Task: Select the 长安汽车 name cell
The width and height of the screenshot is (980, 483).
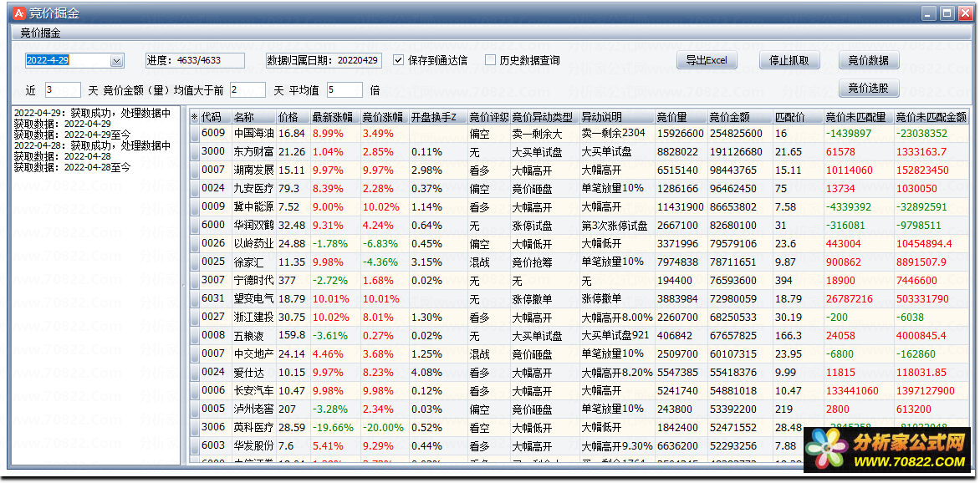Action: pos(253,390)
